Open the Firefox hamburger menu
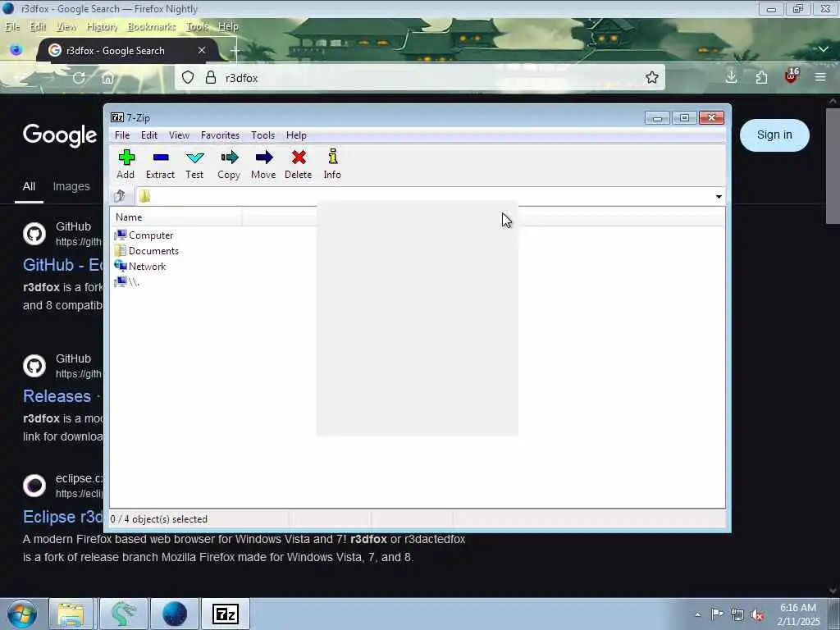This screenshot has width=840, height=630. 820,77
